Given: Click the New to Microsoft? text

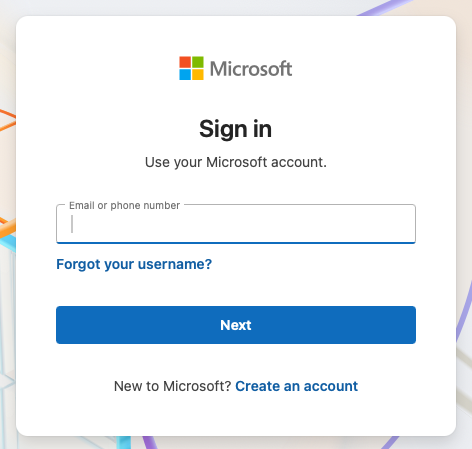Looking at the screenshot, I should (x=173, y=386).
